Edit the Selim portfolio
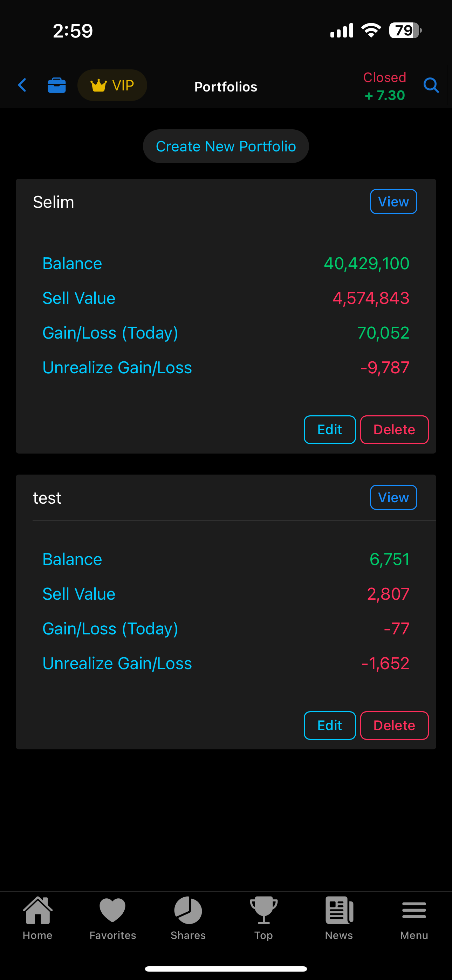Image resolution: width=452 pixels, height=980 pixels. coord(329,430)
